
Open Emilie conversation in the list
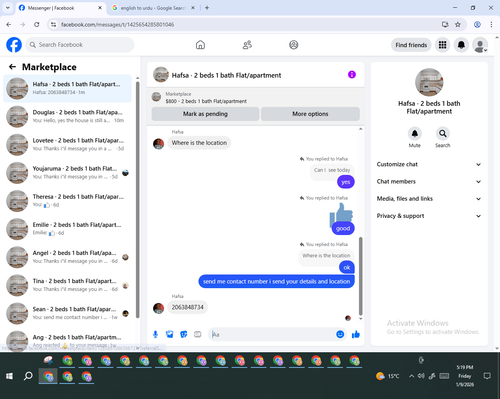(68, 229)
